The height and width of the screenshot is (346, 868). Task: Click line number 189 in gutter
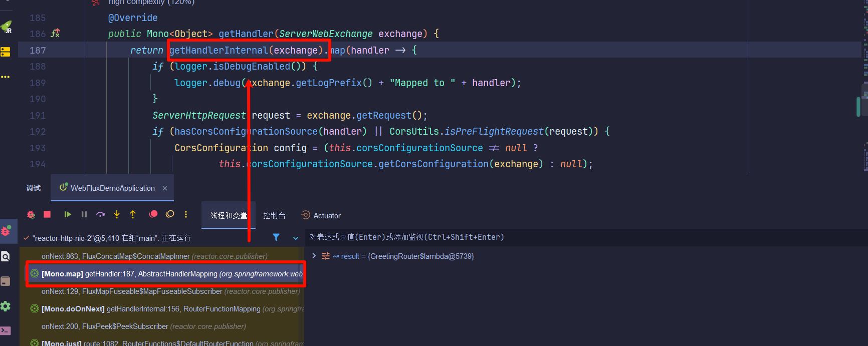(38, 83)
